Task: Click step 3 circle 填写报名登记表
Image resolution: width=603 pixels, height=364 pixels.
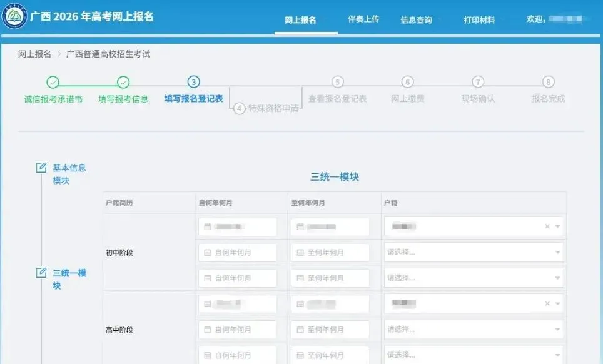Action: pos(193,82)
